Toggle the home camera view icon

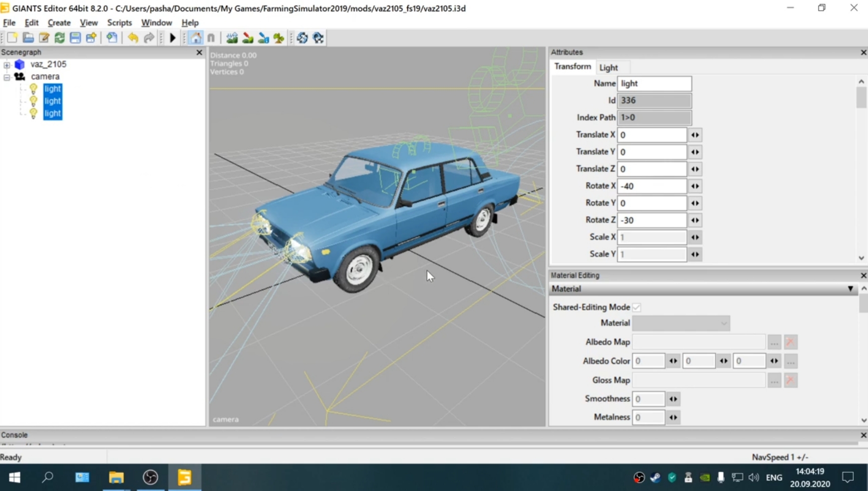(196, 38)
